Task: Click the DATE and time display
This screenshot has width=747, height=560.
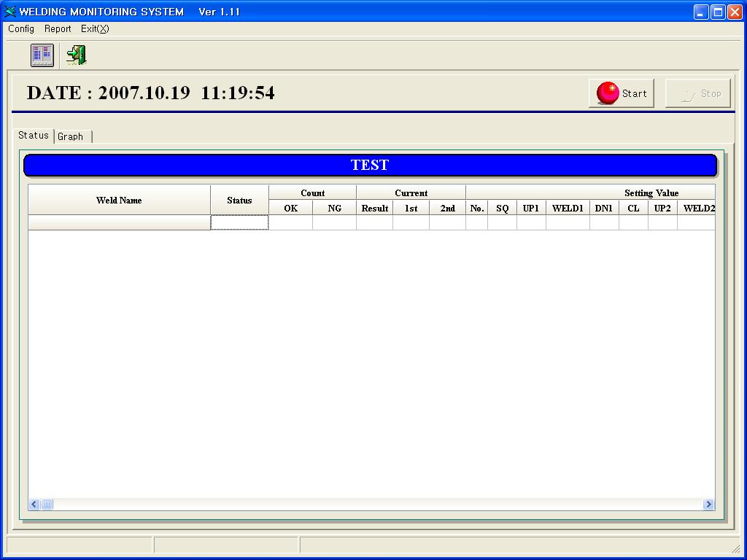Action: coord(150,93)
